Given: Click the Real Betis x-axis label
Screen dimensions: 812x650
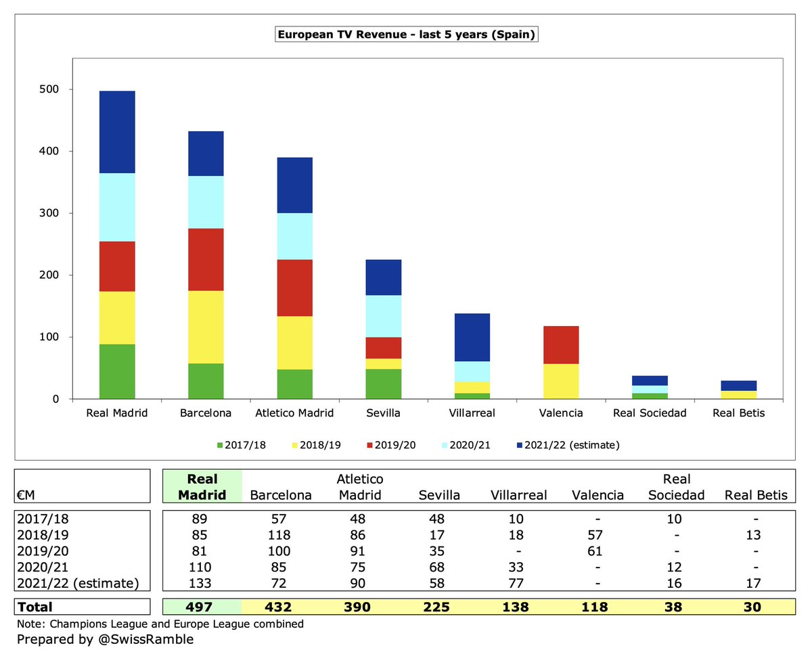Looking at the screenshot, I should click(738, 413).
